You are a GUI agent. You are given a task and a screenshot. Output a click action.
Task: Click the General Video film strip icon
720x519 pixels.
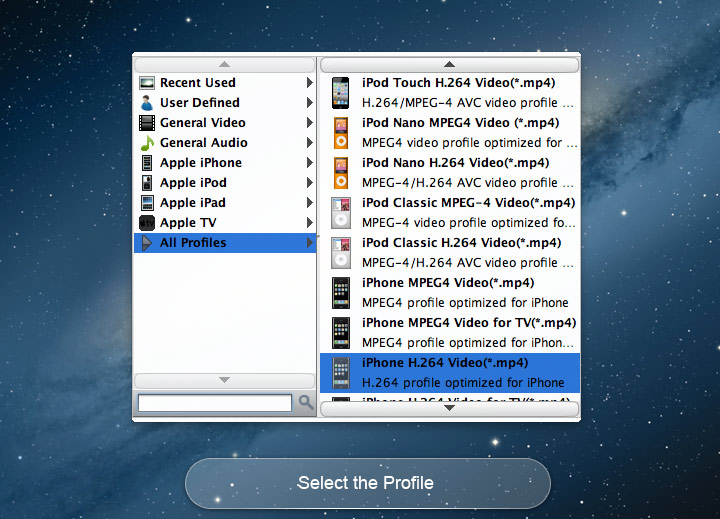(147, 123)
